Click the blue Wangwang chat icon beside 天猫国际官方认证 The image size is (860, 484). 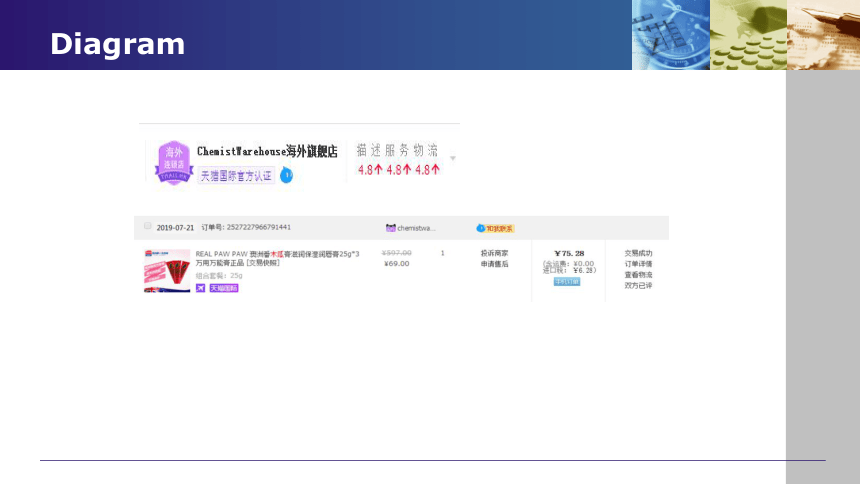[x=286, y=176]
